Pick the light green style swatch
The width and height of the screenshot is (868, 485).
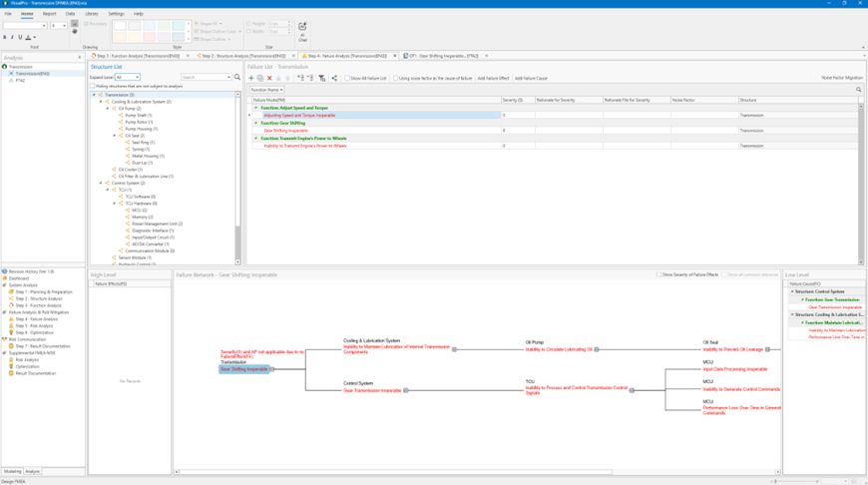coord(164,26)
